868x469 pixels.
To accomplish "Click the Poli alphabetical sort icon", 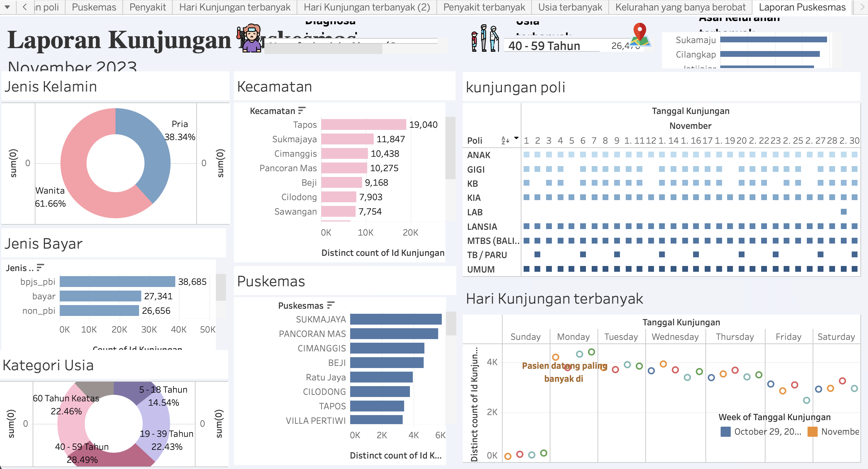I will click(x=505, y=140).
